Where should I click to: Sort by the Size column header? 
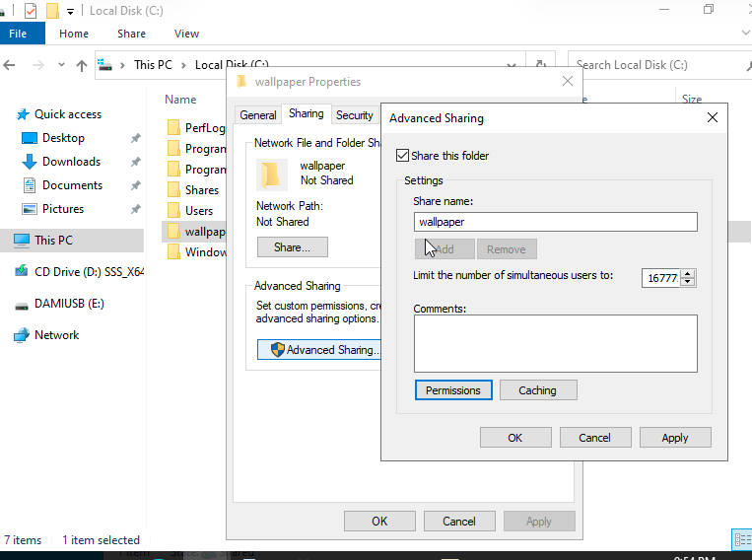pos(692,100)
